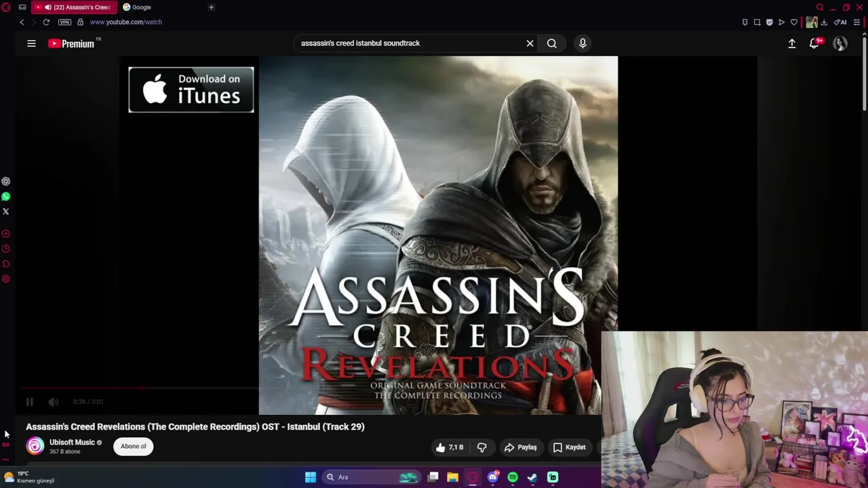Subscribe with Abone ol button

[x=134, y=446]
